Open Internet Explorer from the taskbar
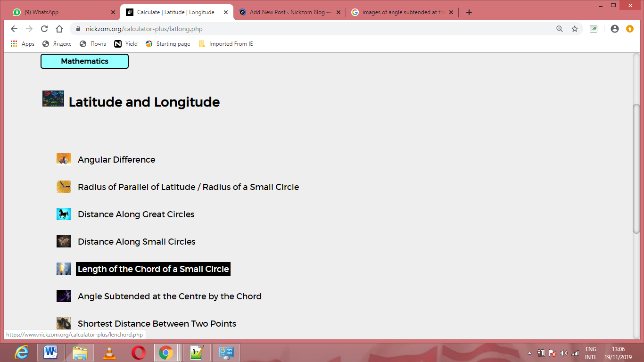 point(22,352)
